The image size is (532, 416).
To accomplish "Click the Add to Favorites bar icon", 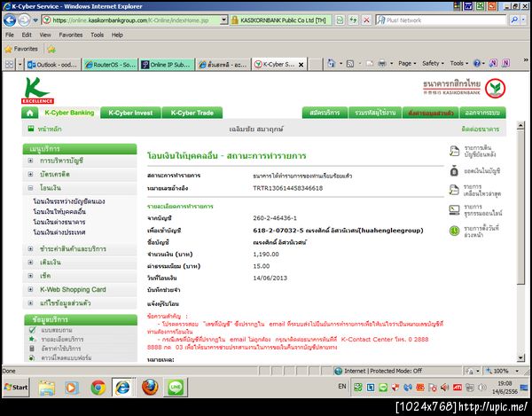I will click(51, 49).
